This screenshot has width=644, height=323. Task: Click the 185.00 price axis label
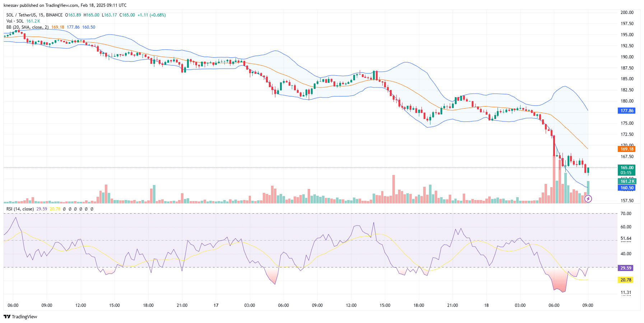(627, 79)
